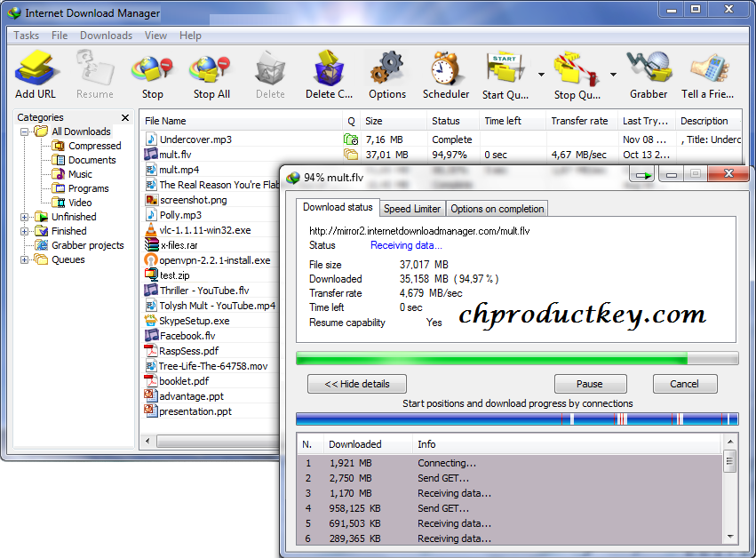The width and height of the screenshot is (756, 558).
Task: Click the Stop Queue icon
Action: click(577, 68)
